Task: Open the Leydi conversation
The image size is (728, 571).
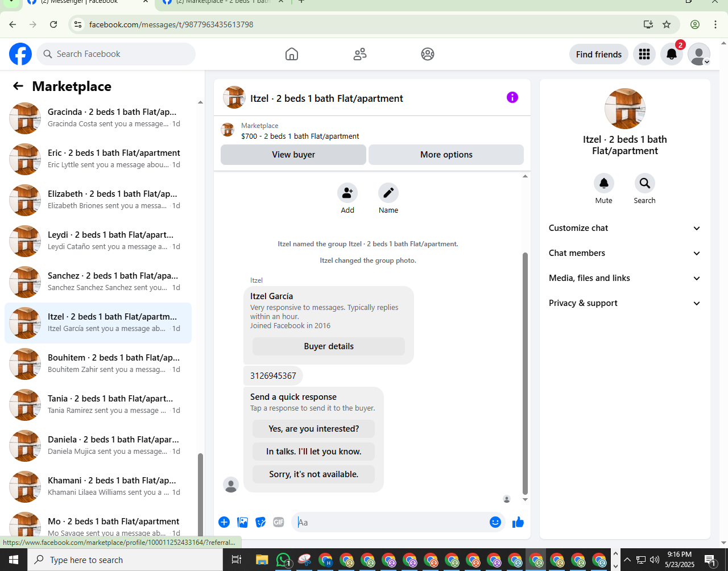Action: [98, 241]
